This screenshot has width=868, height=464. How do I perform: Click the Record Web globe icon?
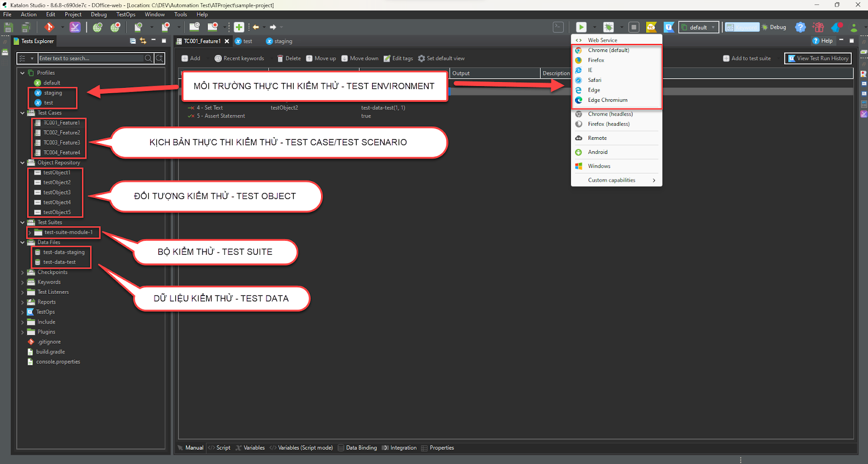tap(116, 27)
